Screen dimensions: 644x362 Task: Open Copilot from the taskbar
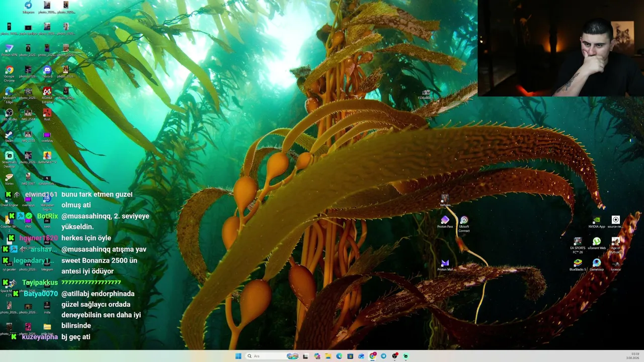coord(317,356)
